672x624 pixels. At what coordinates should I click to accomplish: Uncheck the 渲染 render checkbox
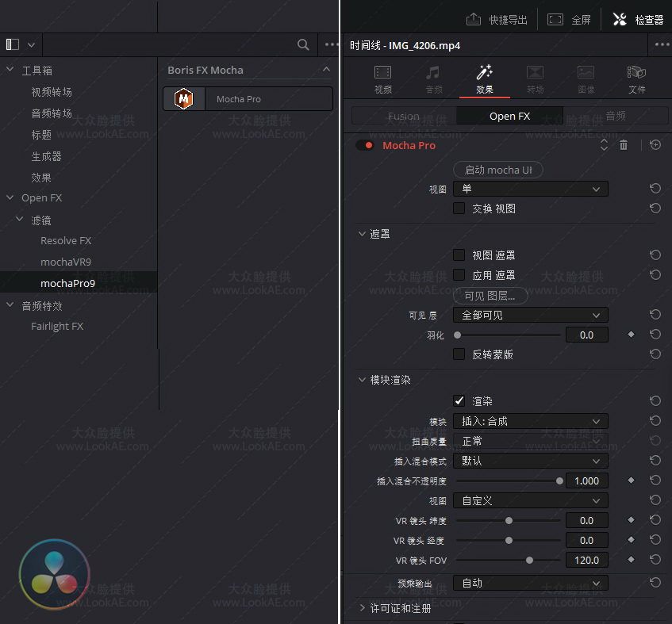click(459, 401)
